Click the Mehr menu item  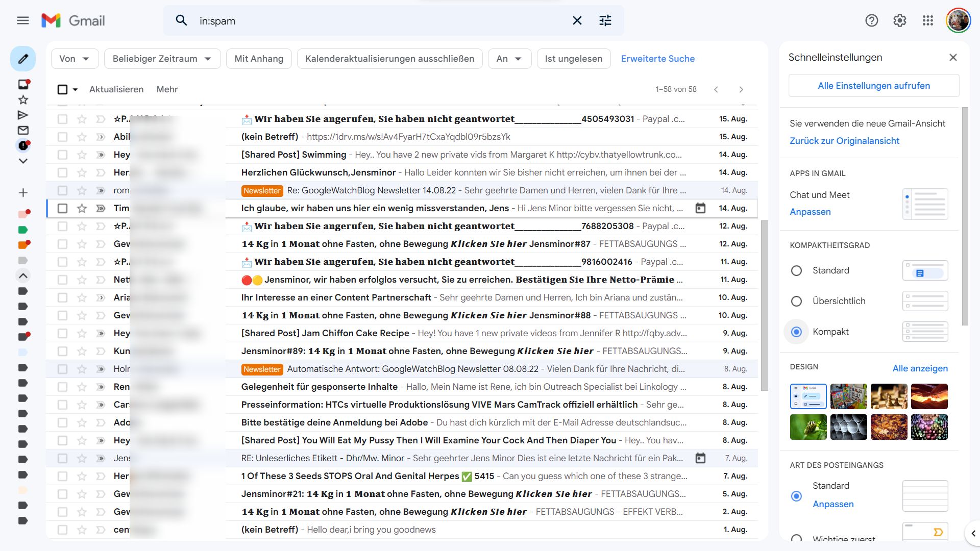point(167,89)
